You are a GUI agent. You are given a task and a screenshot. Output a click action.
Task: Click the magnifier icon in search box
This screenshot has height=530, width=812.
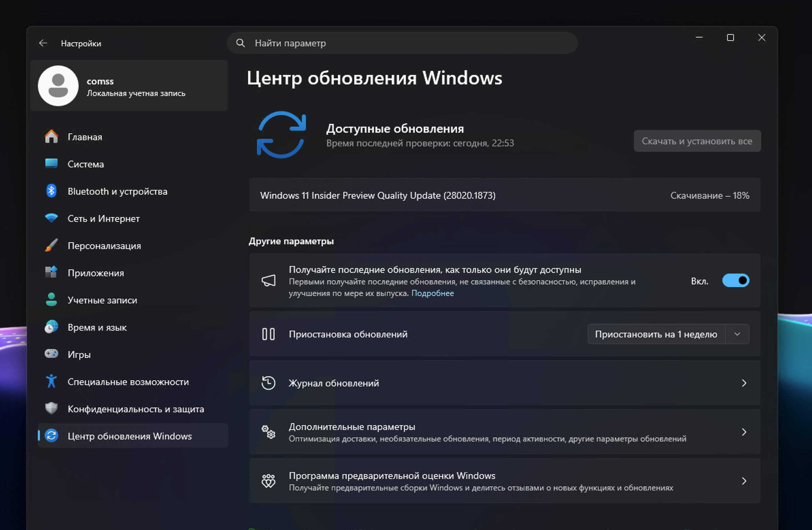pos(241,43)
